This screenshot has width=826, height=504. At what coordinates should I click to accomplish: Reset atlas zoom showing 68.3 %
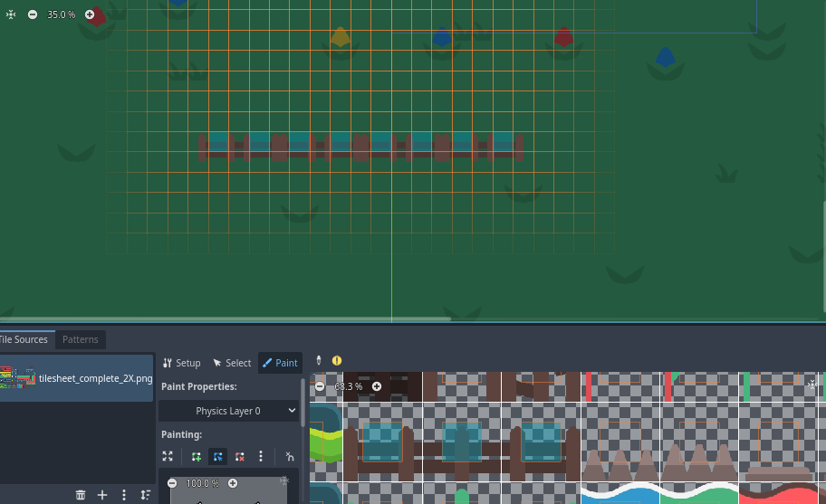click(348, 386)
